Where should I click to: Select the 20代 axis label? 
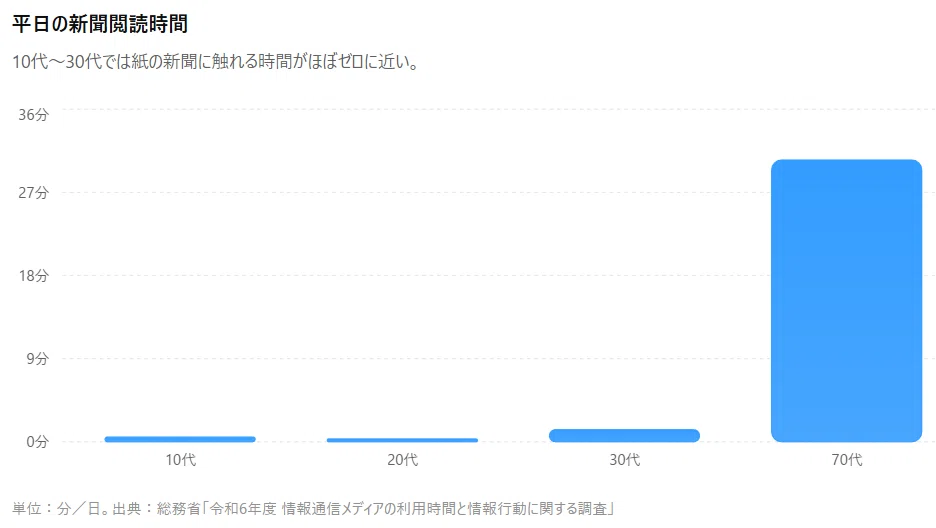pos(402,460)
